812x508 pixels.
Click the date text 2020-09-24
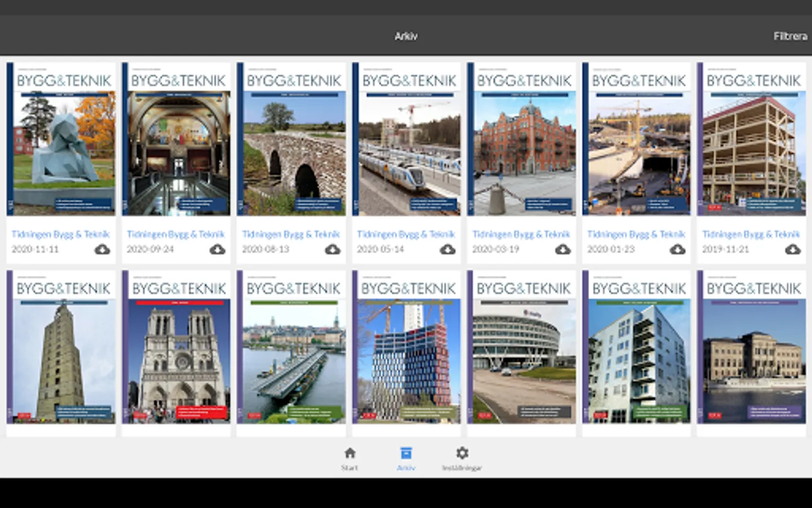coord(150,249)
